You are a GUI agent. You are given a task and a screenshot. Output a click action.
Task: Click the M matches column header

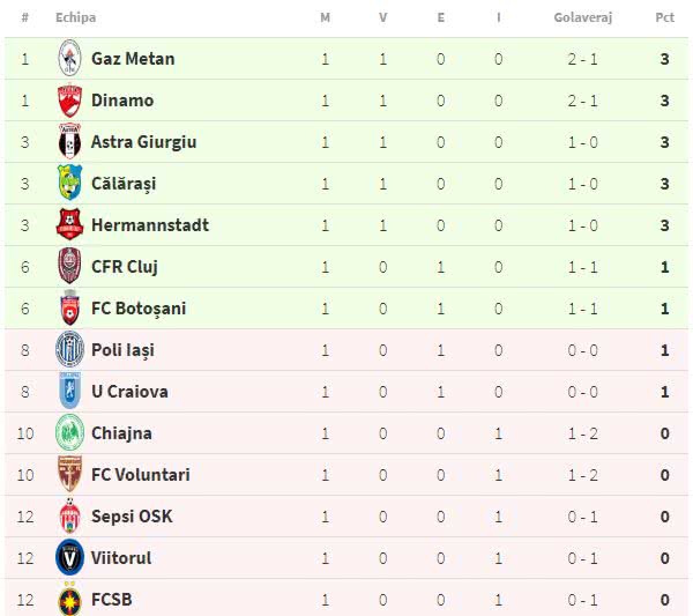tap(325, 17)
